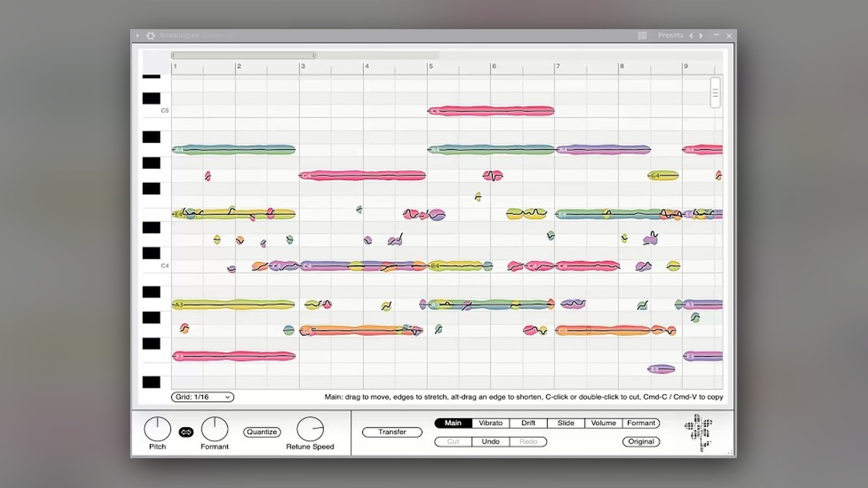Go to the previous preset arrow
The height and width of the screenshot is (488, 868).
[x=691, y=35]
